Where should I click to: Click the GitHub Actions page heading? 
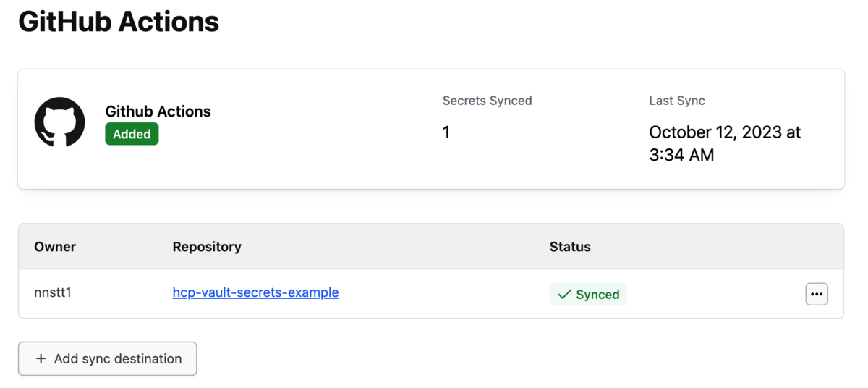pyautogui.click(x=119, y=22)
